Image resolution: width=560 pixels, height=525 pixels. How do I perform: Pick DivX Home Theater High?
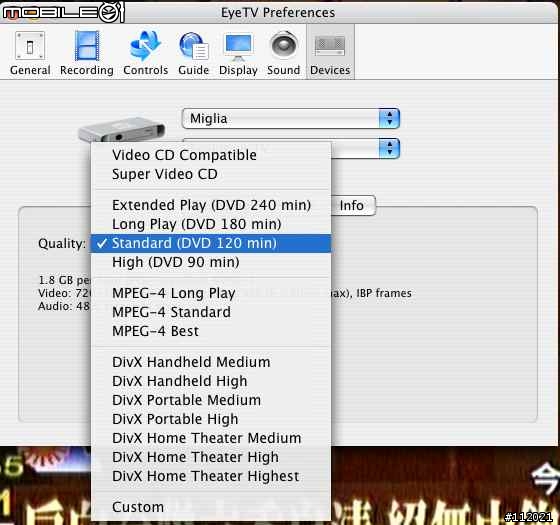[x=211, y=457]
